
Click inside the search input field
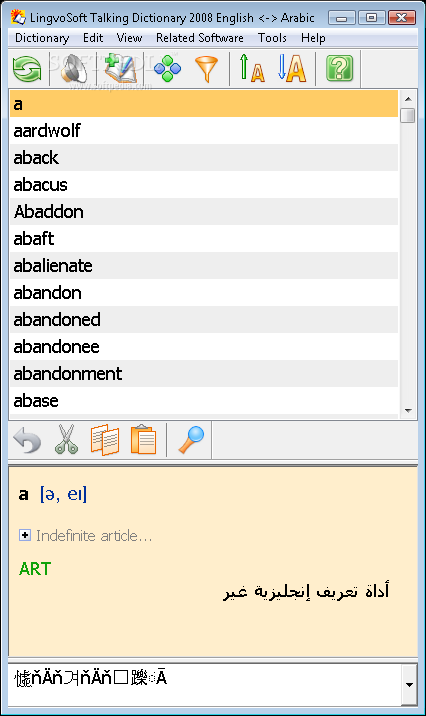click(x=205, y=684)
